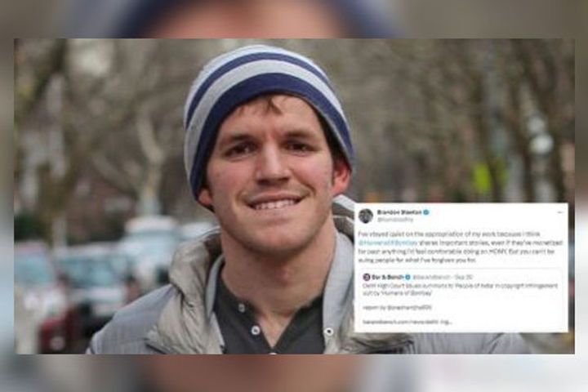Open the barandbench.com link in quoted tweet
This screenshot has width=588, height=392.
[x=408, y=322]
